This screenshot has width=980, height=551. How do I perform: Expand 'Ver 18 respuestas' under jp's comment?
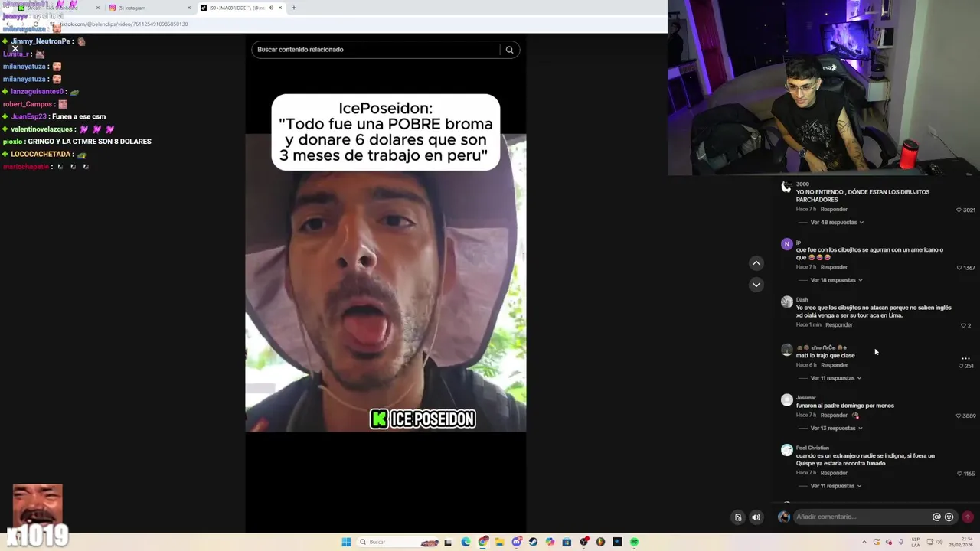[836, 280]
